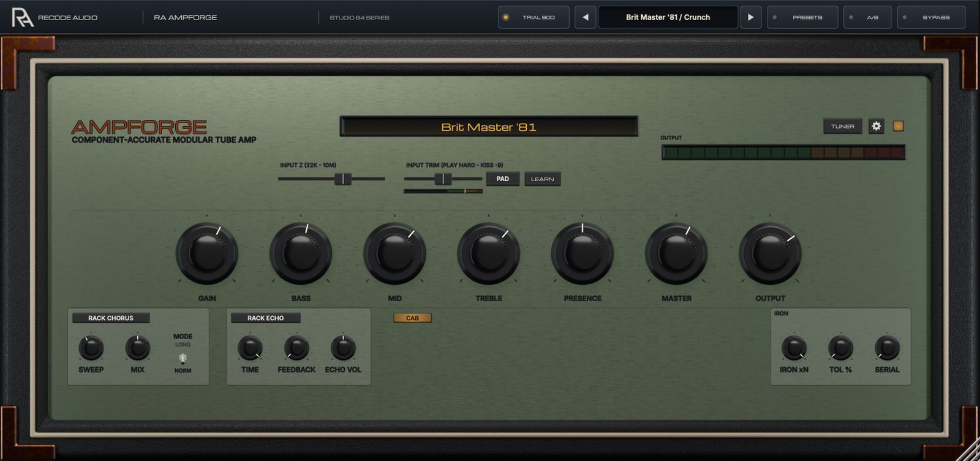Toggle the A/B comparison

867,17
